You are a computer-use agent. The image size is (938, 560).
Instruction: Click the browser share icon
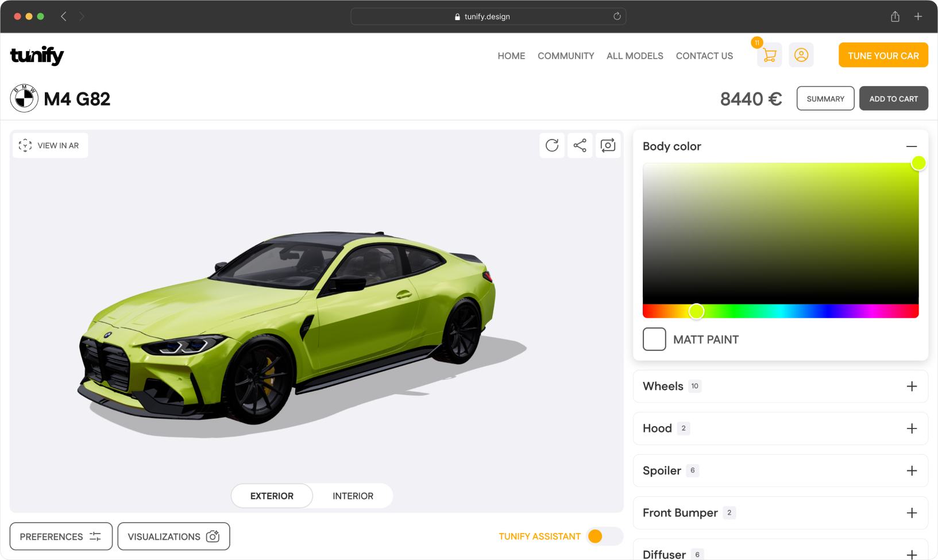[x=895, y=17]
